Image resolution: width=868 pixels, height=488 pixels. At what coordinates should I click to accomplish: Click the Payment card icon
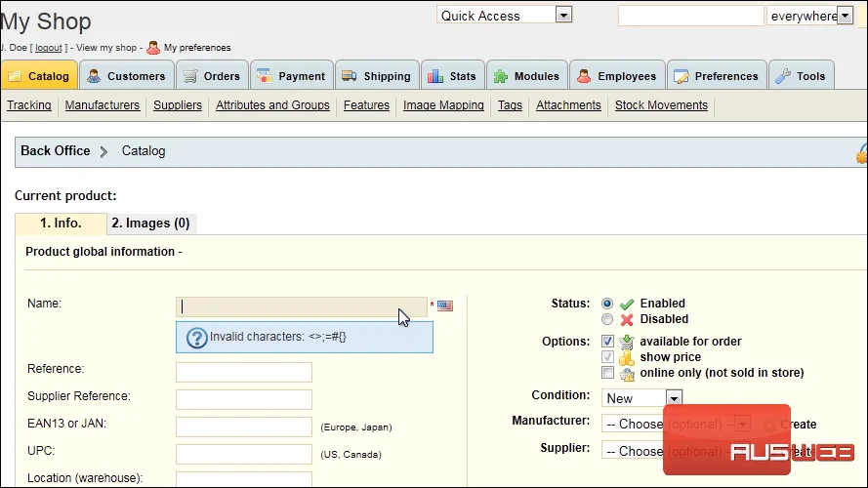pyautogui.click(x=265, y=76)
